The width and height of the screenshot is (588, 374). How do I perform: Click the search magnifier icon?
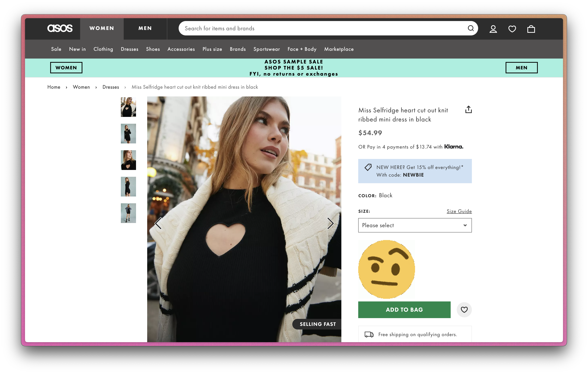coord(471,28)
